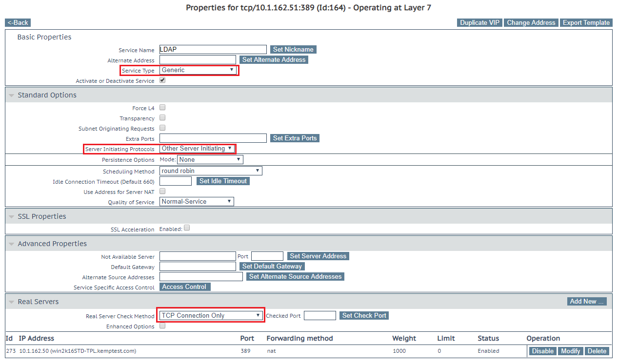The height and width of the screenshot is (364, 618).
Task: Click Set Server Address button
Action: (x=318, y=256)
